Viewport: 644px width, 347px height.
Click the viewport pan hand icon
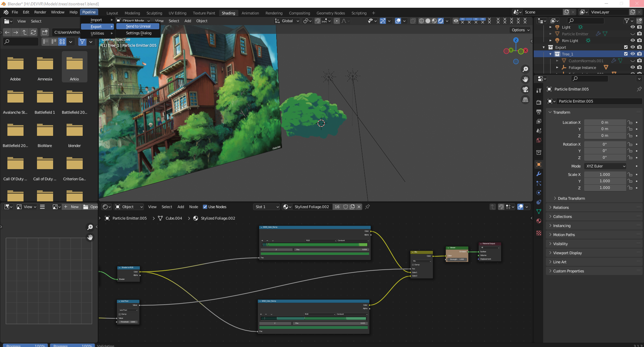tap(525, 79)
